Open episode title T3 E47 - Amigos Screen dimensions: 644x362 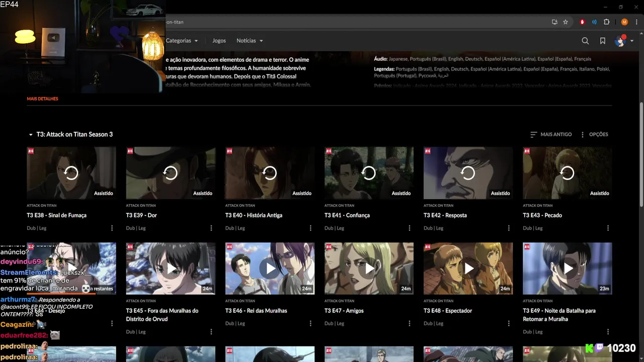point(344,311)
